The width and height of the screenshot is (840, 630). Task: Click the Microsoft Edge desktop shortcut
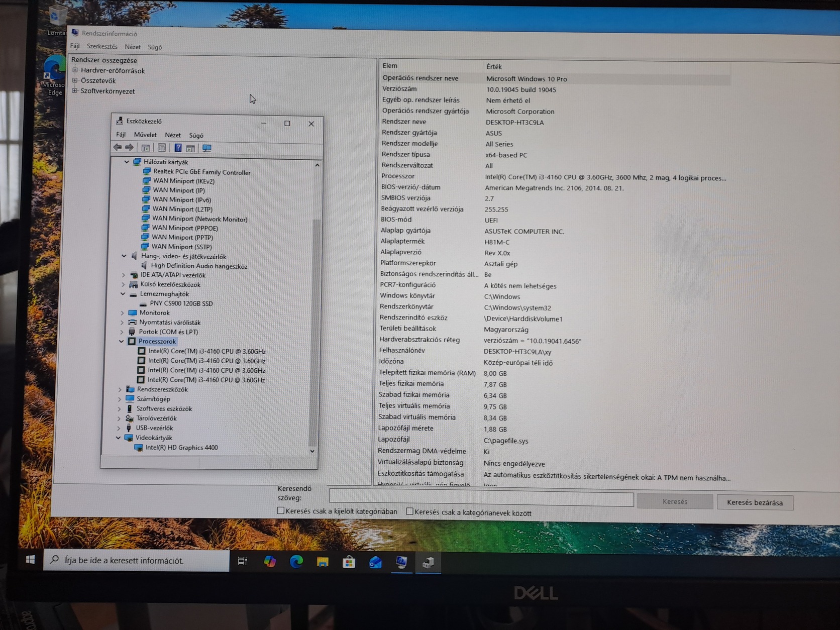click(54, 76)
